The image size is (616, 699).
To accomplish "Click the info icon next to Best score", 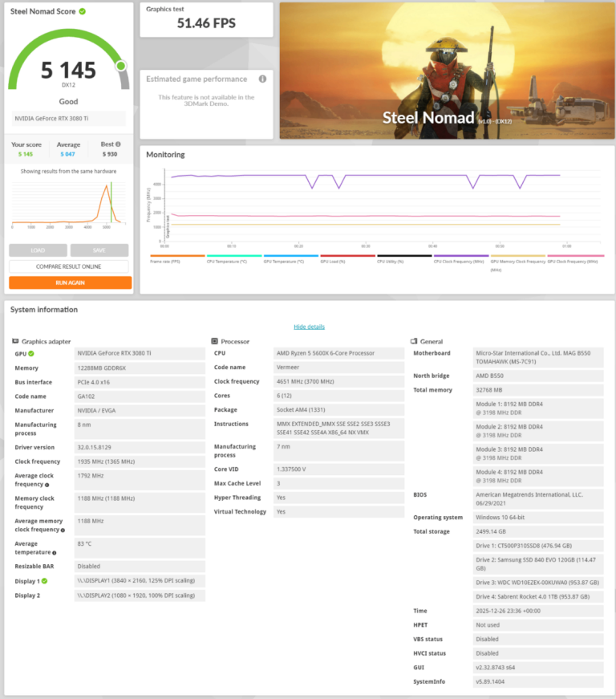I will tap(118, 144).
